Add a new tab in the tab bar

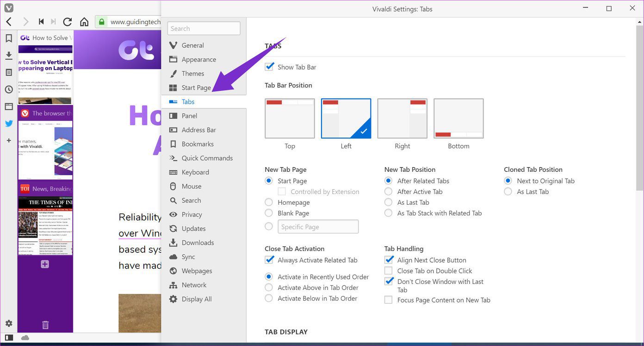click(45, 264)
